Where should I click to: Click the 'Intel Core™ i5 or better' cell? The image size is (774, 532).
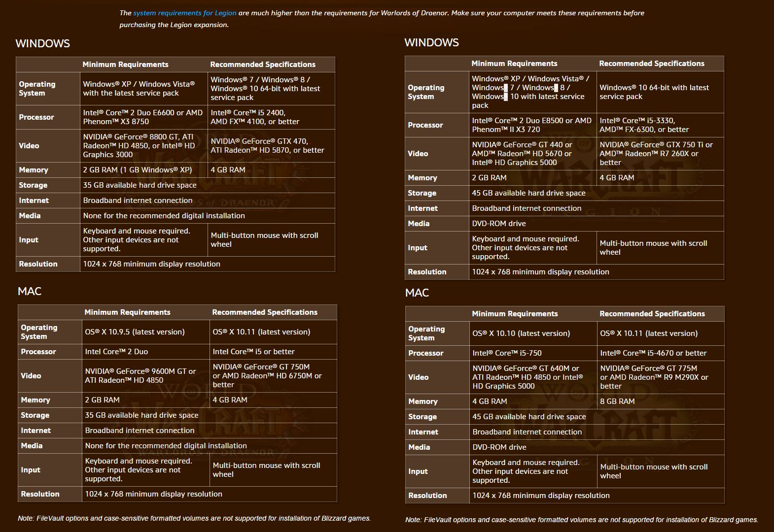tap(273, 352)
